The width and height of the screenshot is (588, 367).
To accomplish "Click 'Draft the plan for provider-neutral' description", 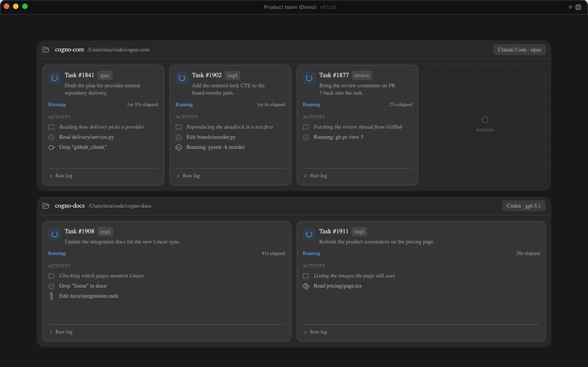I will 103,89.
